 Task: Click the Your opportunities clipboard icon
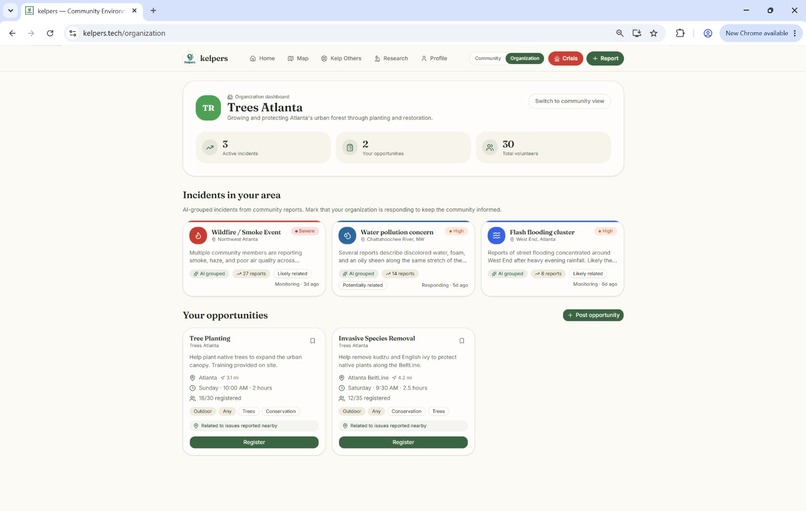click(x=350, y=148)
